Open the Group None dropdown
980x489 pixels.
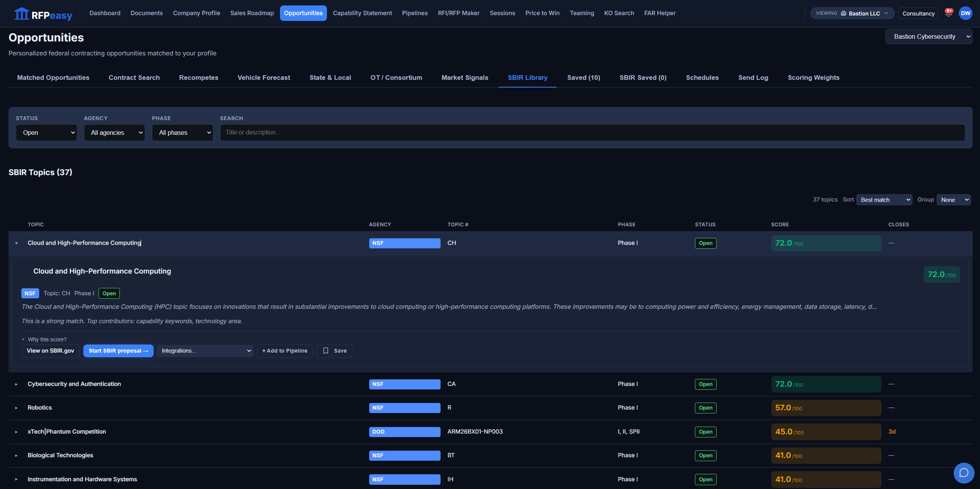click(x=954, y=200)
